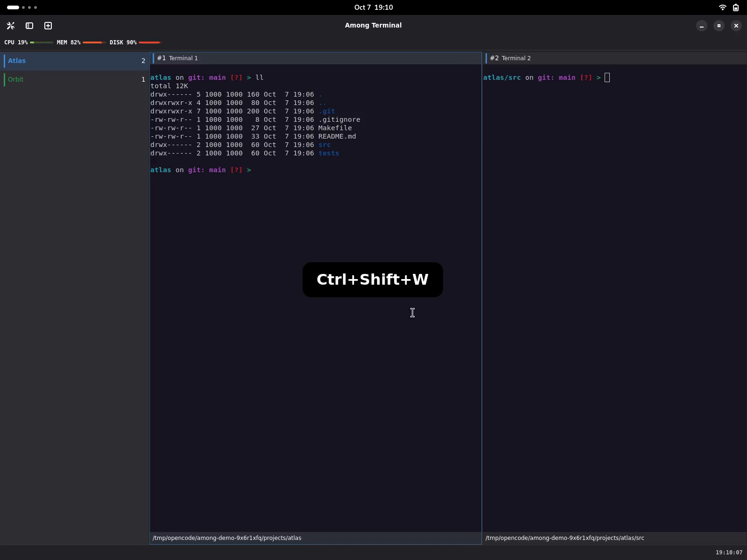Check the battery status icon
Screen dimensions: 747x560
736,7
